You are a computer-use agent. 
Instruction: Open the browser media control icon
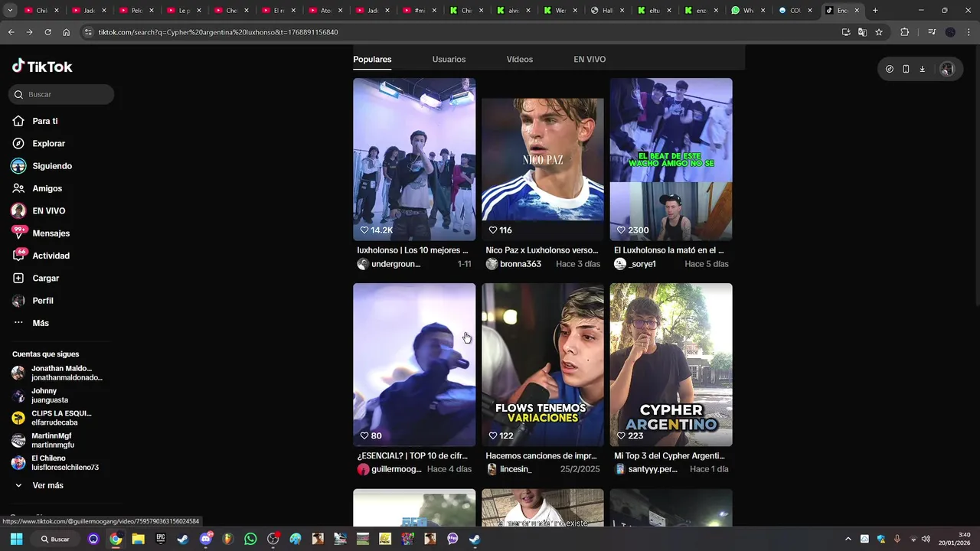(932, 32)
